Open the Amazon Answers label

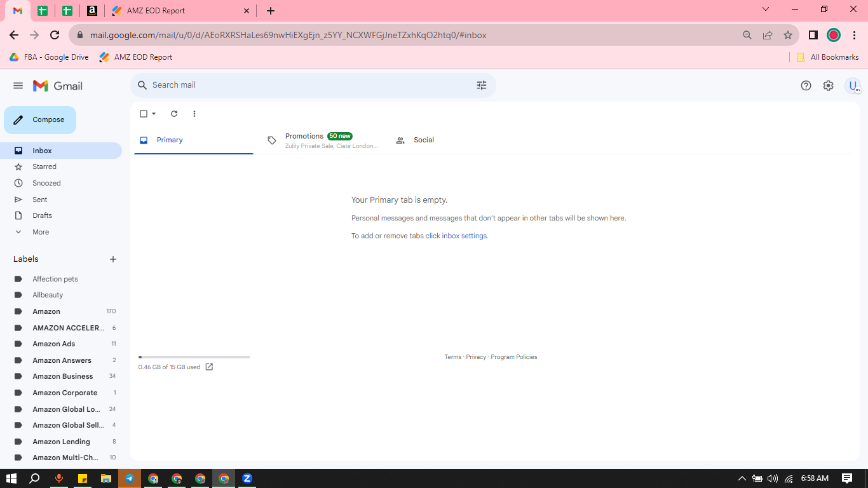pyautogui.click(x=61, y=360)
